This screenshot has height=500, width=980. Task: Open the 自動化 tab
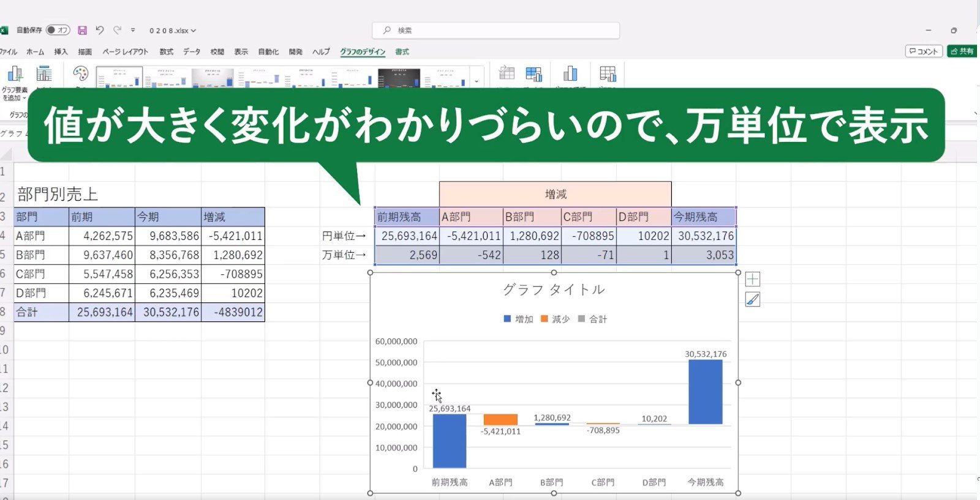point(268,52)
